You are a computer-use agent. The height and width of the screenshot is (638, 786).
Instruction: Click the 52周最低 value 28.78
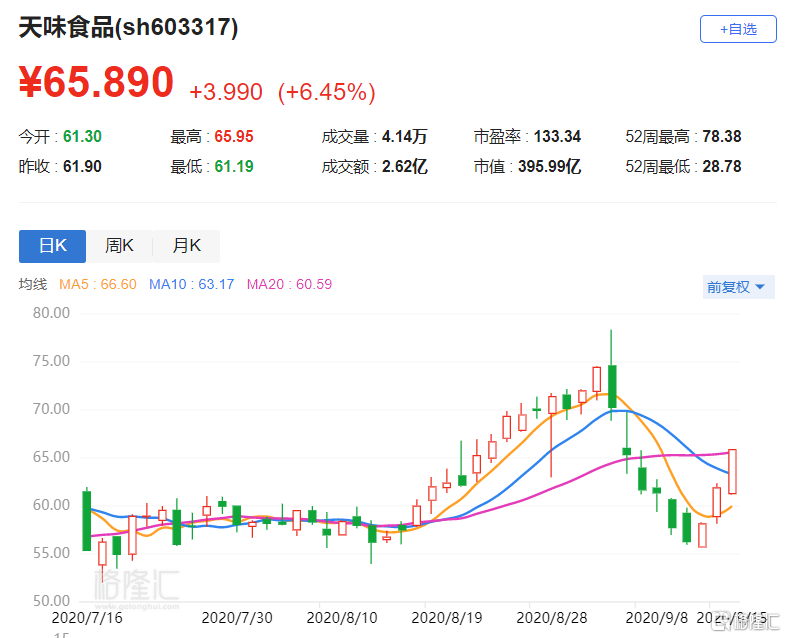click(x=721, y=166)
